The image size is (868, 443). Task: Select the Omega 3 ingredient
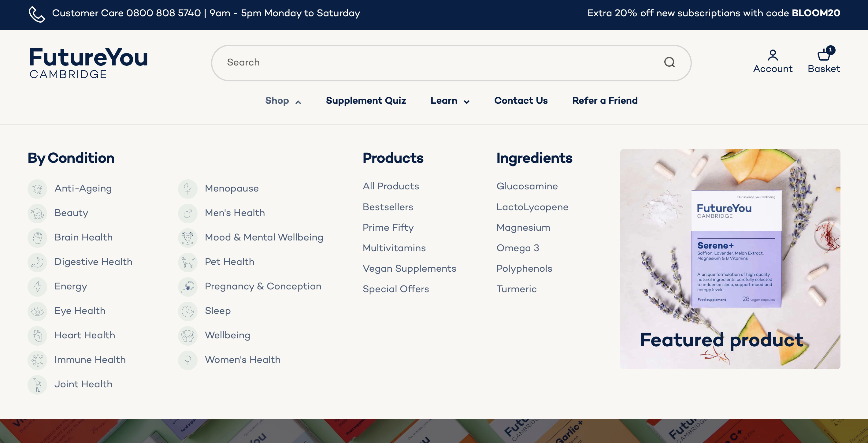(518, 248)
